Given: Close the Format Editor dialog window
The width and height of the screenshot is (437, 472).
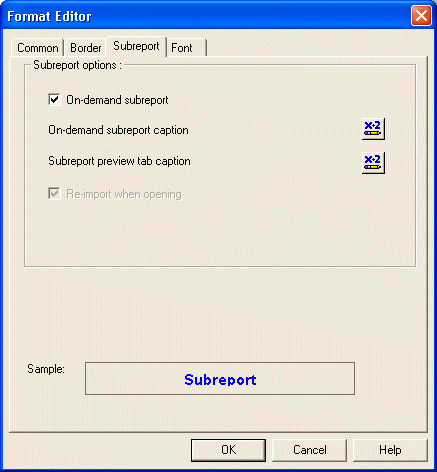Looking at the screenshot, I should [x=421, y=16].
